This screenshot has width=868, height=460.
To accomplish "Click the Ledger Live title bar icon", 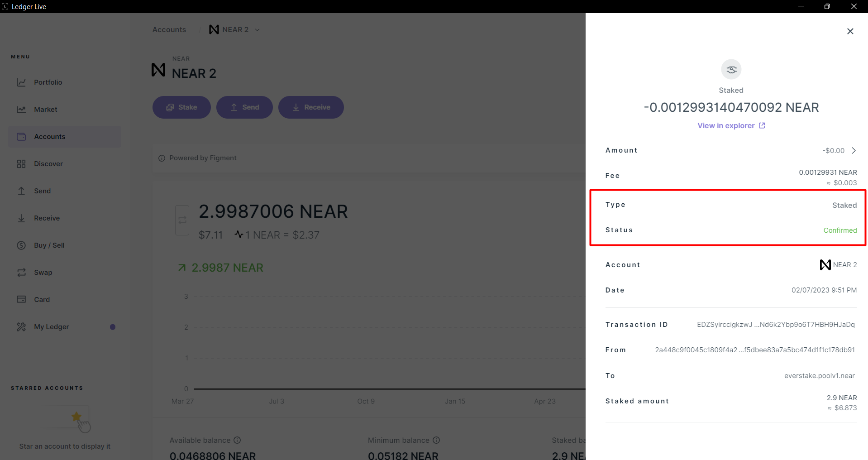I will (5, 6).
